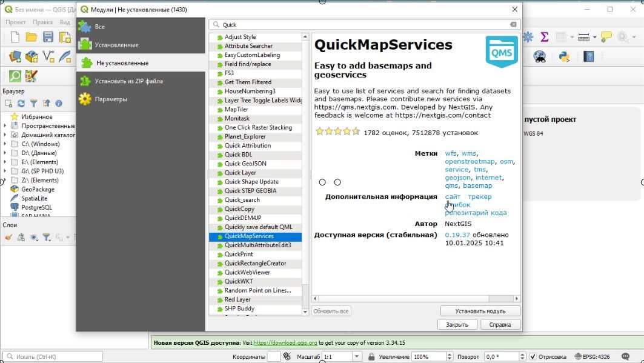This screenshot has height=363, width=644.
Task: Click the New GeoPackage Layer icon
Action: pyautogui.click(x=32, y=56)
